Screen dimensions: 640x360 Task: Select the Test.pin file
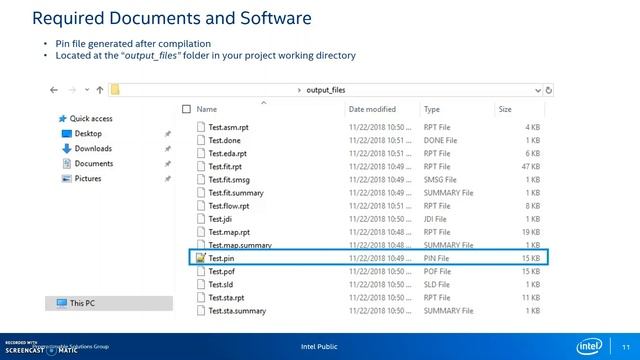pos(221,258)
